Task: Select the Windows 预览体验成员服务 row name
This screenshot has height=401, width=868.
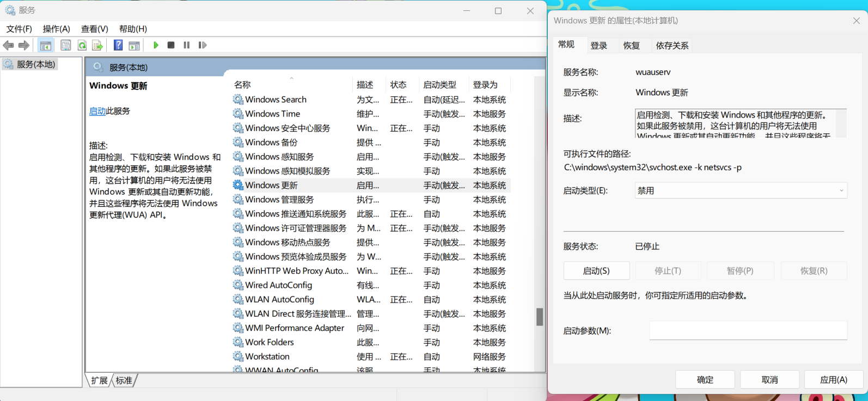Action: click(296, 256)
